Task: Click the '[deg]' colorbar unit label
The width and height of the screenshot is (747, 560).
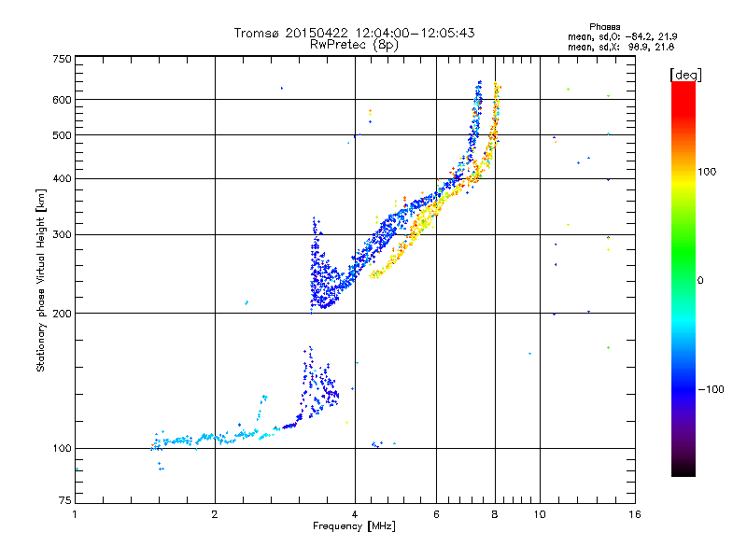Action: pos(685,75)
